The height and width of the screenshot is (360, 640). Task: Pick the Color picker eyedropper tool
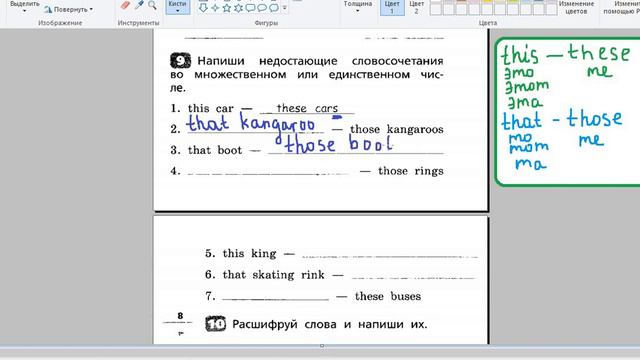tap(139, 5)
